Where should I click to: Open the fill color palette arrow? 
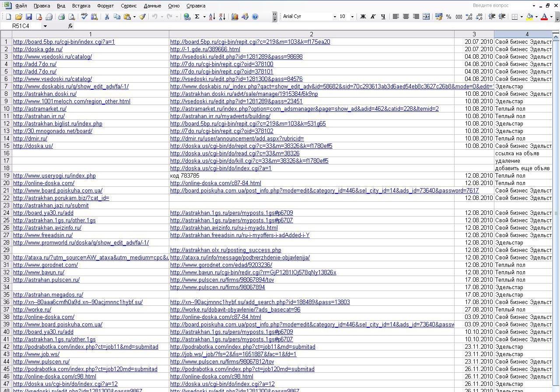coord(536,17)
